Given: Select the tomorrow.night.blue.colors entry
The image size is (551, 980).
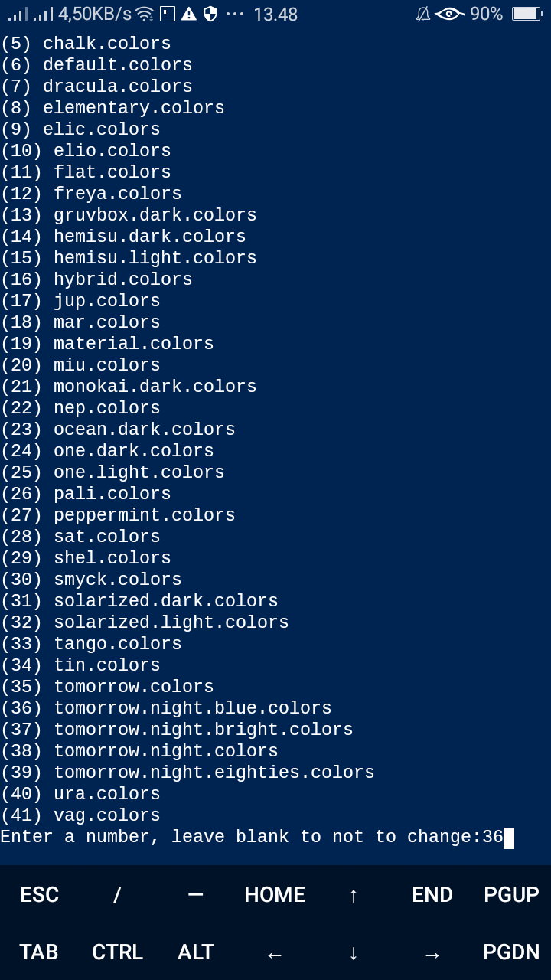Looking at the screenshot, I should pos(165,707).
